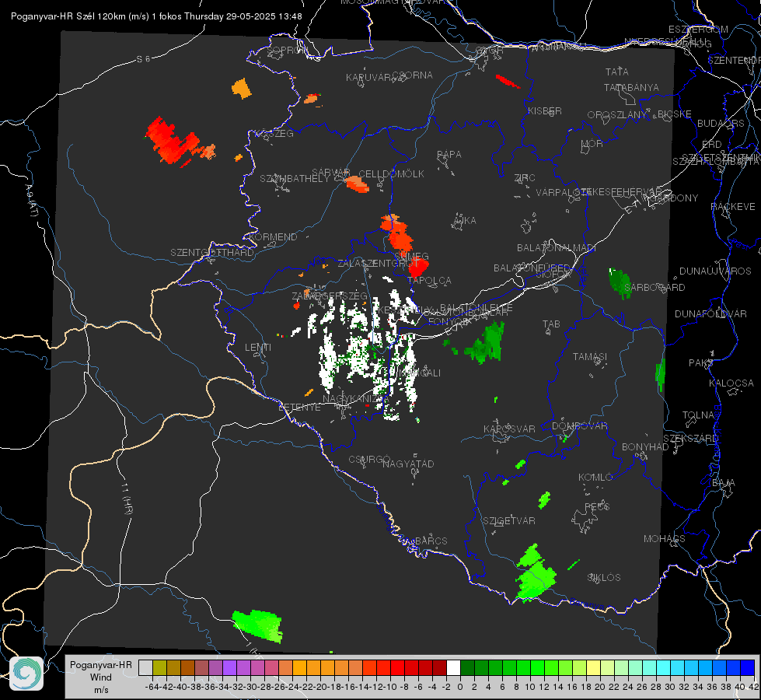The image size is (761, 700).
Task: Select the KORMEND town label
Action: click(273, 237)
